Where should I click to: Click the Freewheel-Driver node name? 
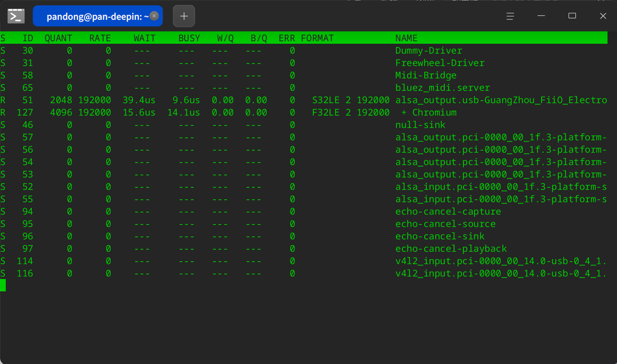coord(440,63)
